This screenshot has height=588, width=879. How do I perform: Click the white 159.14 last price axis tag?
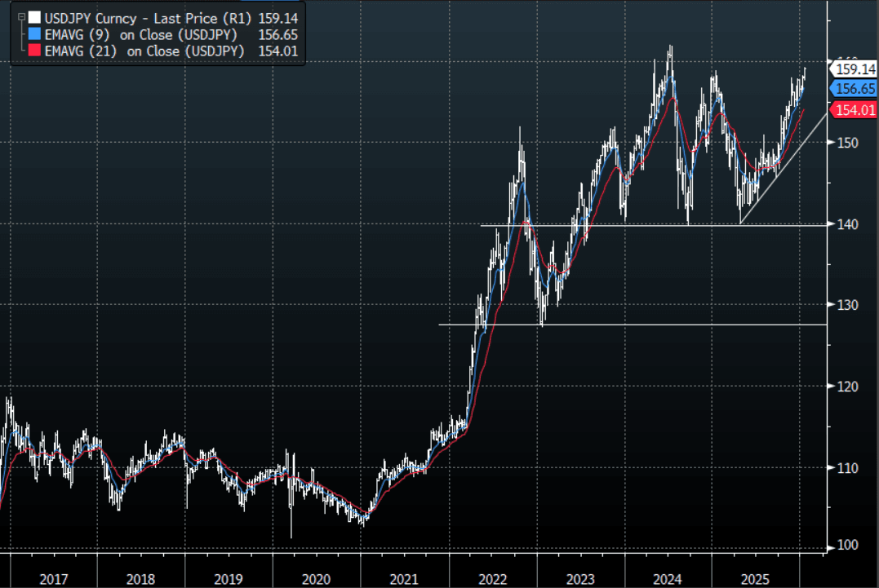854,70
